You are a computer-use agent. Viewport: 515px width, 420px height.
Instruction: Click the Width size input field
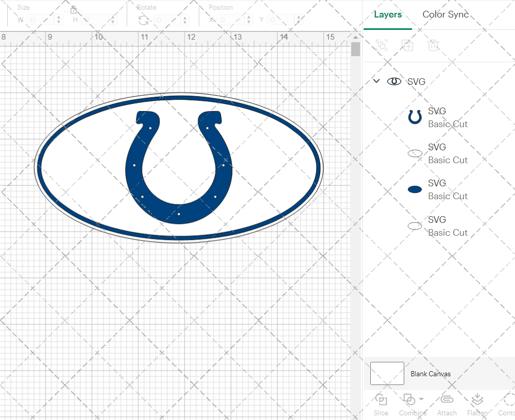(41, 20)
